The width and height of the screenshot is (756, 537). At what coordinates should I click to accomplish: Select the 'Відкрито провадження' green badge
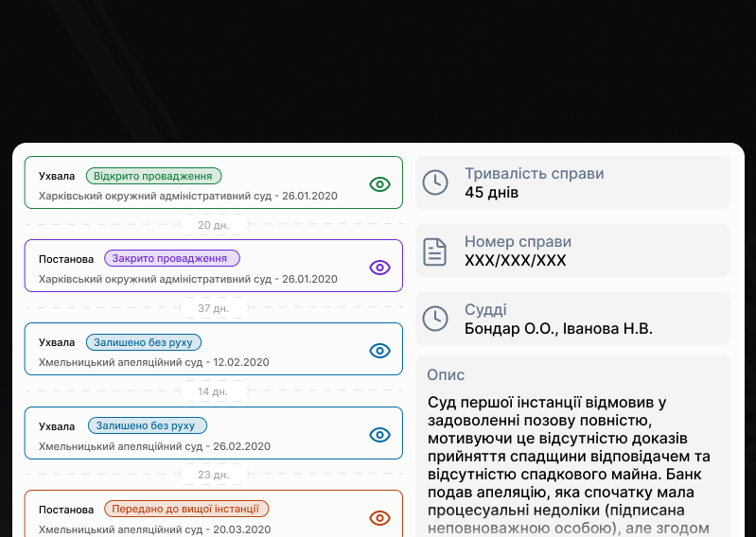point(153,176)
